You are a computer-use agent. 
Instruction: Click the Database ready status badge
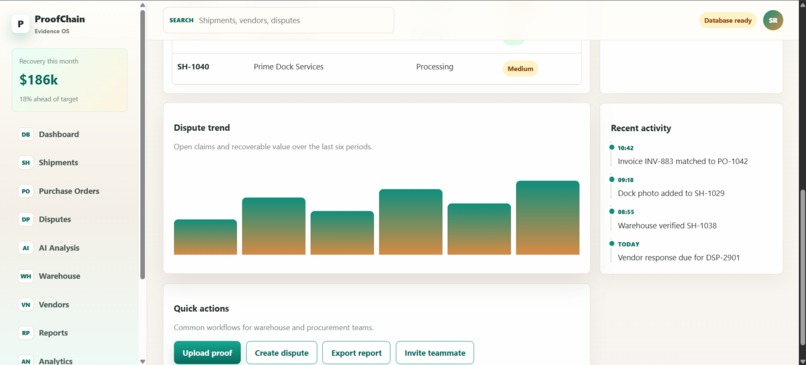coord(727,21)
